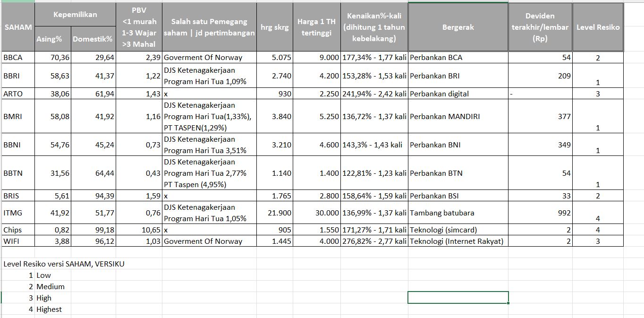Select the BRIS ticker cell
This screenshot has height=318, width=644.
tap(18, 196)
